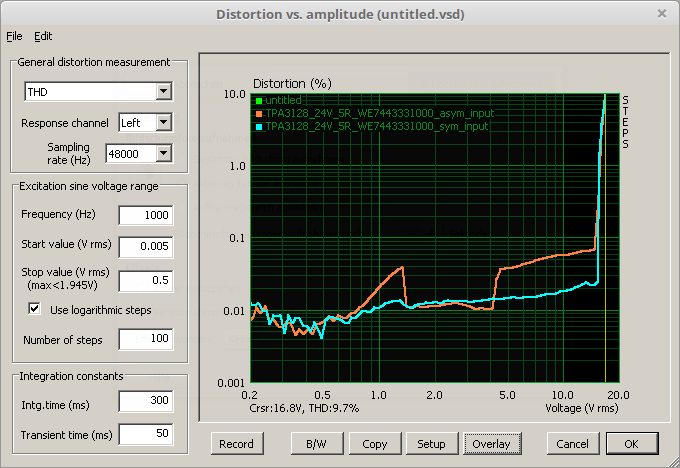Open the Edit menu
This screenshot has height=468, width=680.
pyautogui.click(x=43, y=36)
